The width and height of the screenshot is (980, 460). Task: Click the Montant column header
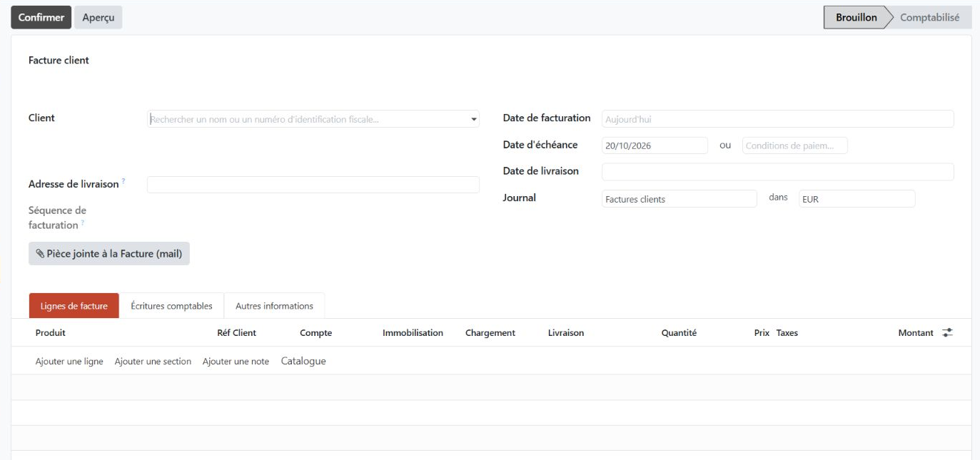pos(916,333)
